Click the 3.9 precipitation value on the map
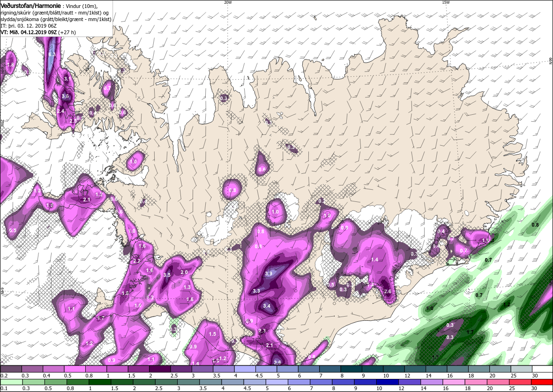 (269, 273)
